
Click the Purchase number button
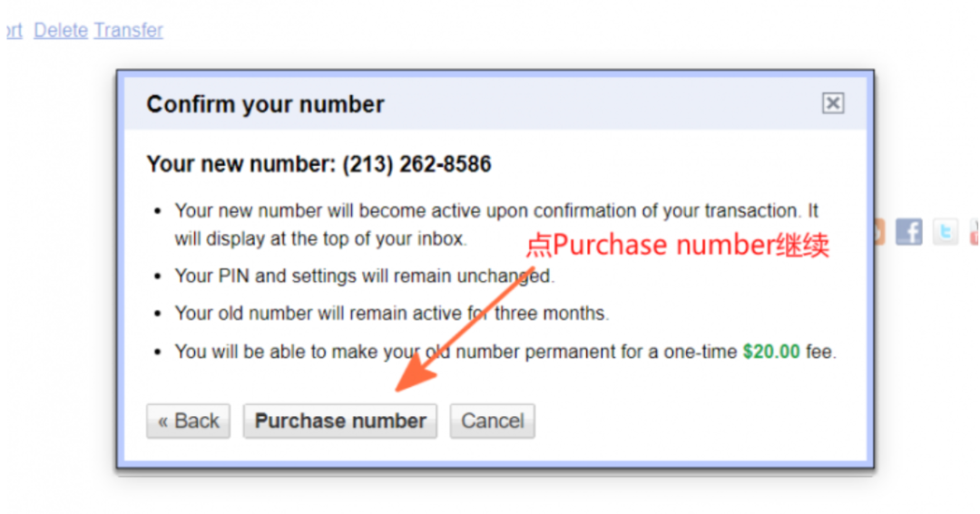pyautogui.click(x=340, y=421)
